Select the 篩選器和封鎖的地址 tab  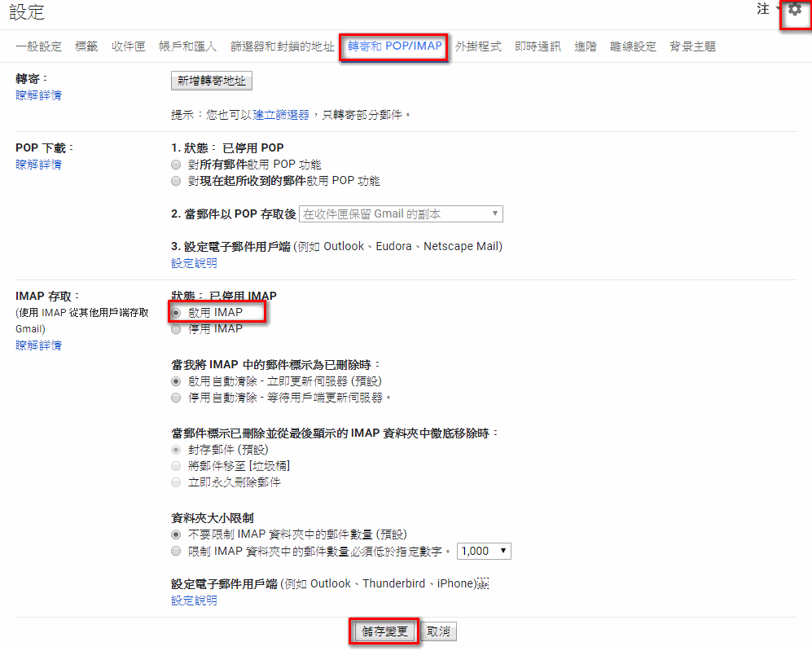pos(283,46)
